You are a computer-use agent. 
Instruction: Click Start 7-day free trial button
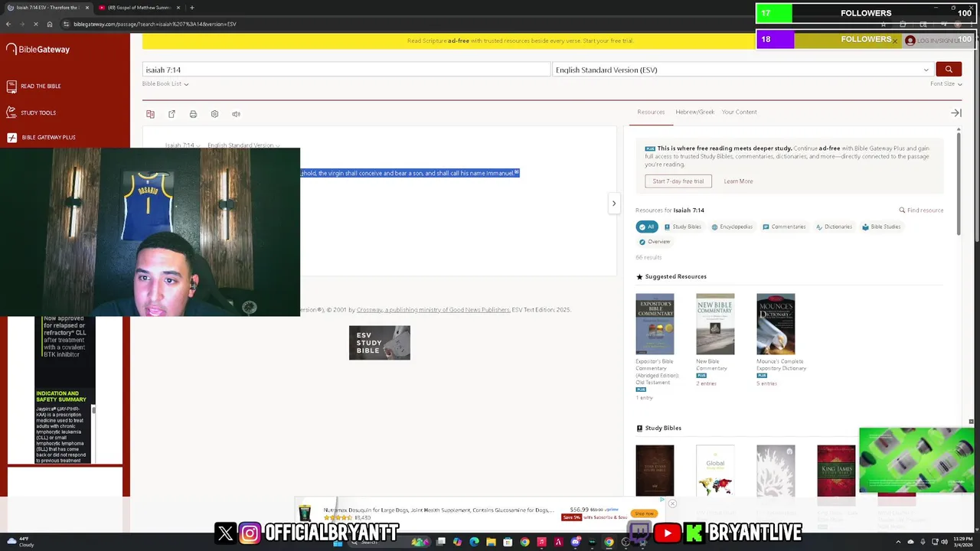pos(678,181)
